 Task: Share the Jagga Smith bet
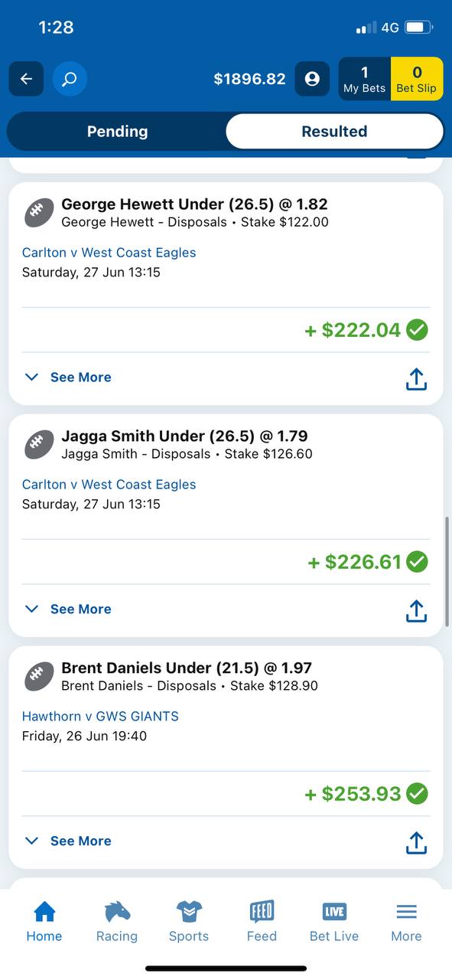click(x=416, y=611)
